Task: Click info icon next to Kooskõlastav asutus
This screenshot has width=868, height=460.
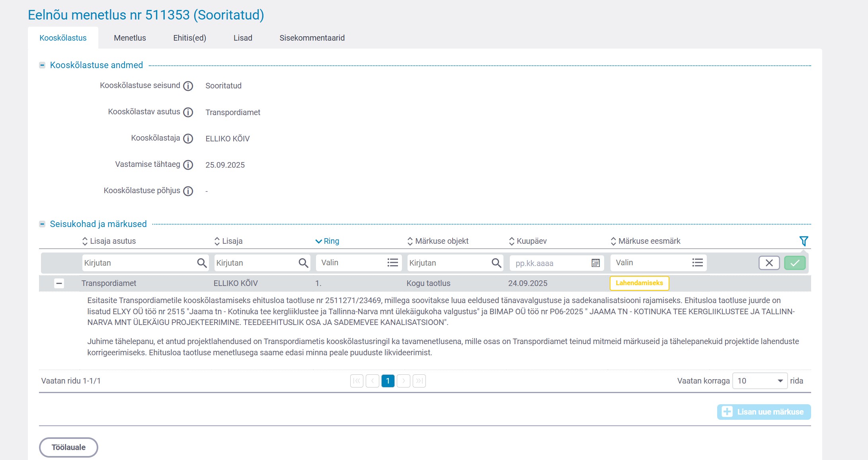Action: (x=188, y=112)
